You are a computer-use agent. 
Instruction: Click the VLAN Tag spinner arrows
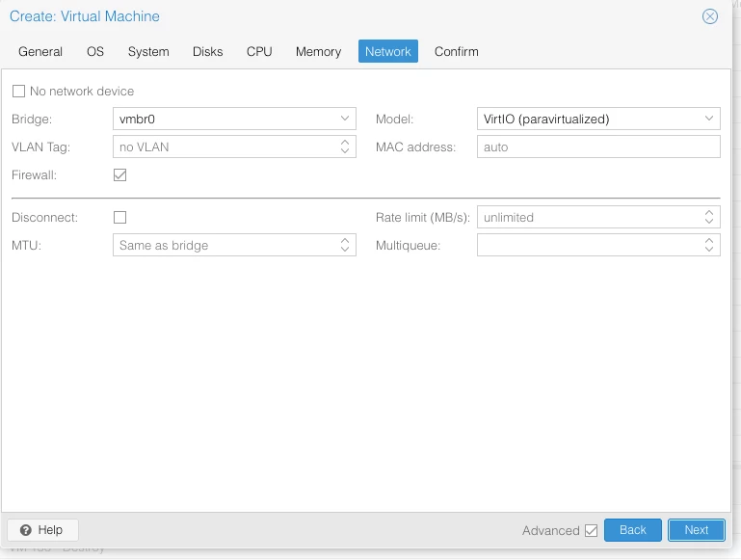tap(345, 147)
